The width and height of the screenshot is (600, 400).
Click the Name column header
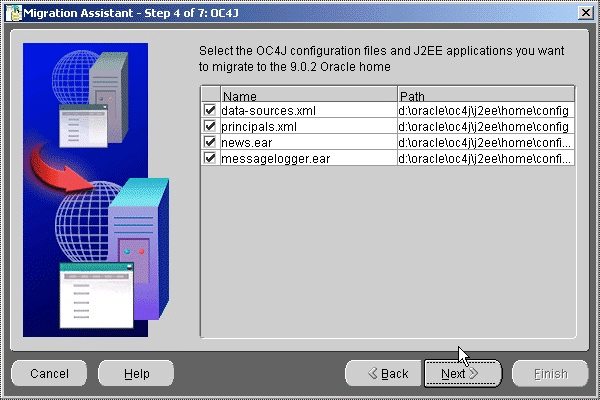coord(309,95)
